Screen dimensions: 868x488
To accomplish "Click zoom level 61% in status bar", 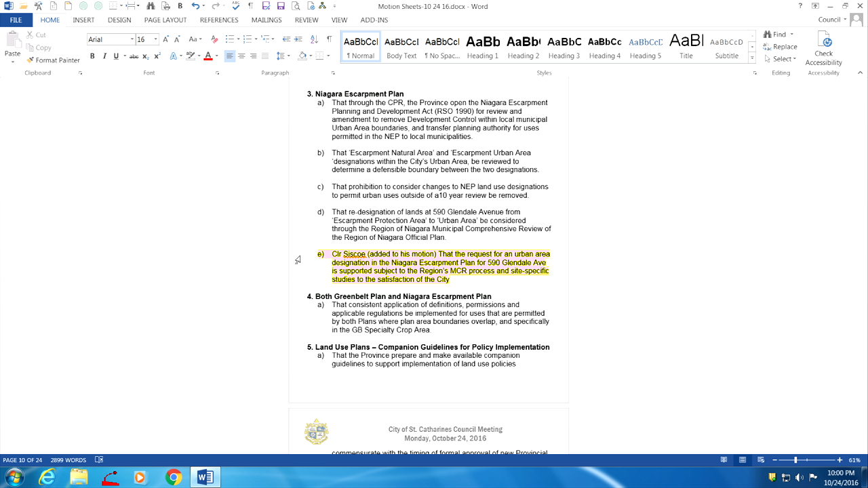I will click(854, 460).
